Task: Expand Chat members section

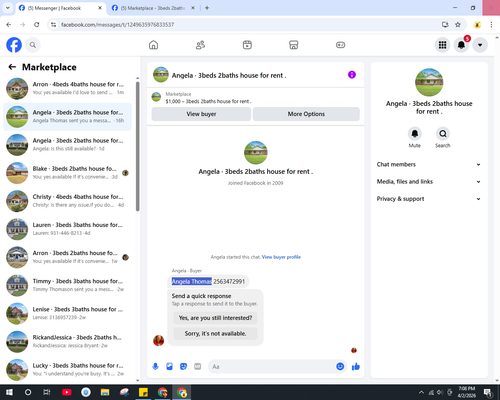Action: (x=429, y=164)
